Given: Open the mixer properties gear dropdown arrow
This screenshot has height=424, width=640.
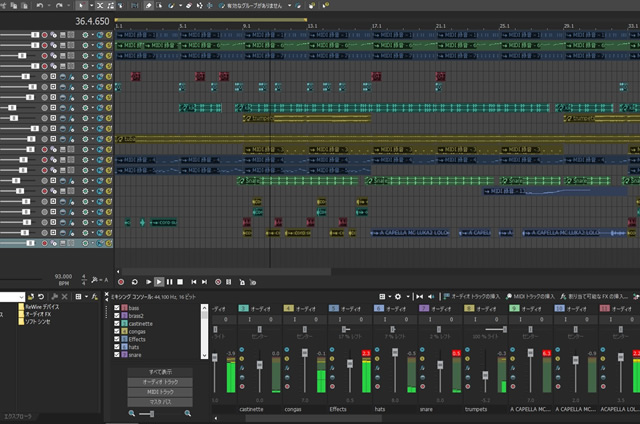Looking at the screenshot, I should click(x=407, y=297).
